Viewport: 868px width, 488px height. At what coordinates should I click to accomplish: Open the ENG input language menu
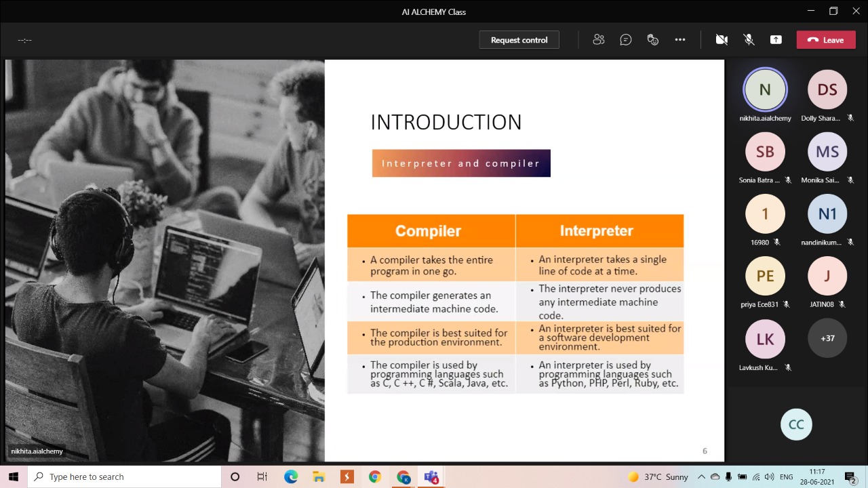(786, 477)
